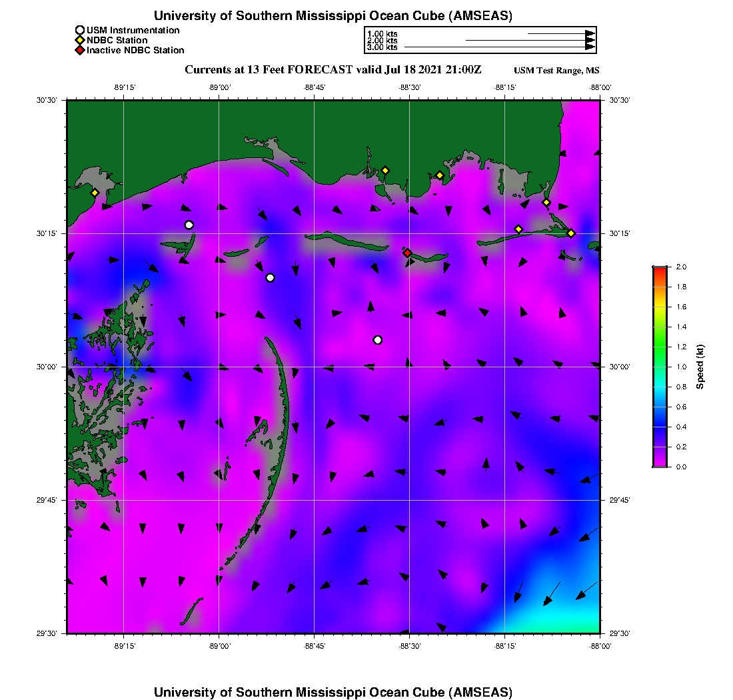Viewport: 733px width, 700px height.
Task: Click the Inactive NDBC Station red legend icon
Action: tap(80, 50)
